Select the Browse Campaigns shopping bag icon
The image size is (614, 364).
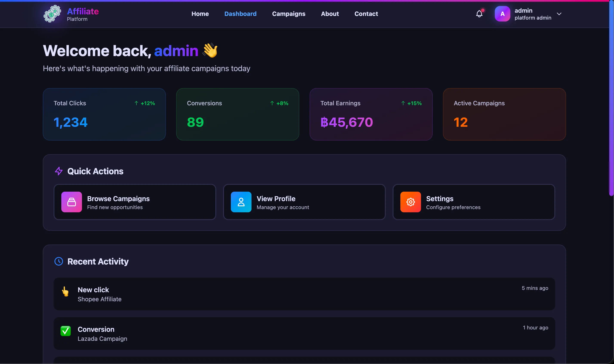71,202
